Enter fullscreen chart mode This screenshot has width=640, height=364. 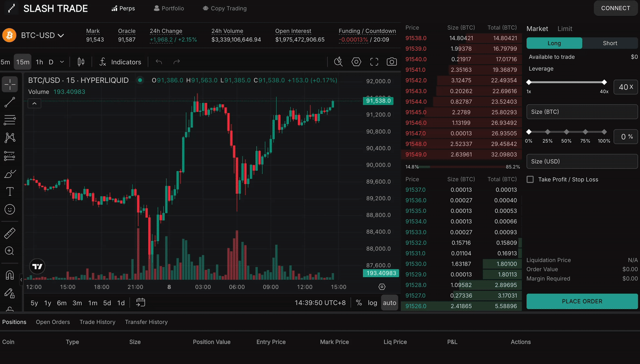[x=374, y=62]
